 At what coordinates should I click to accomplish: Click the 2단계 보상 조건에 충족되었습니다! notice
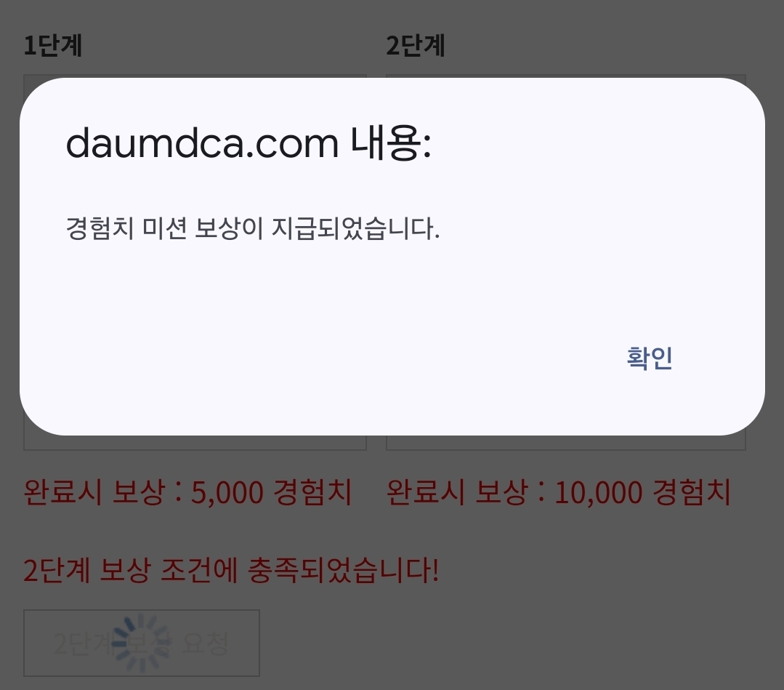(x=231, y=570)
